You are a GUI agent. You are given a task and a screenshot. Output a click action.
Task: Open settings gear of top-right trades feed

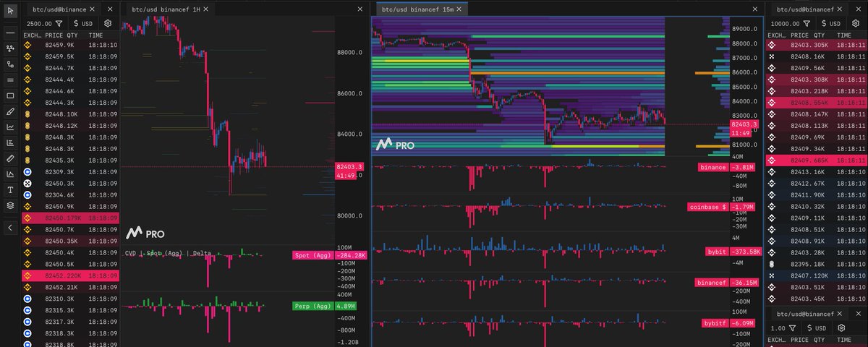pos(856,24)
